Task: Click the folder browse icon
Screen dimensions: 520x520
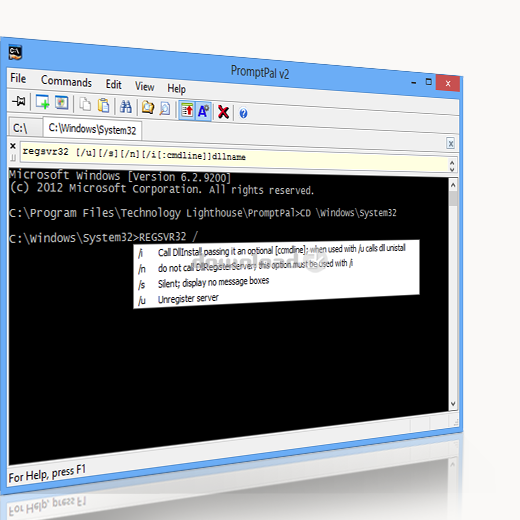Action: tap(148, 108)
